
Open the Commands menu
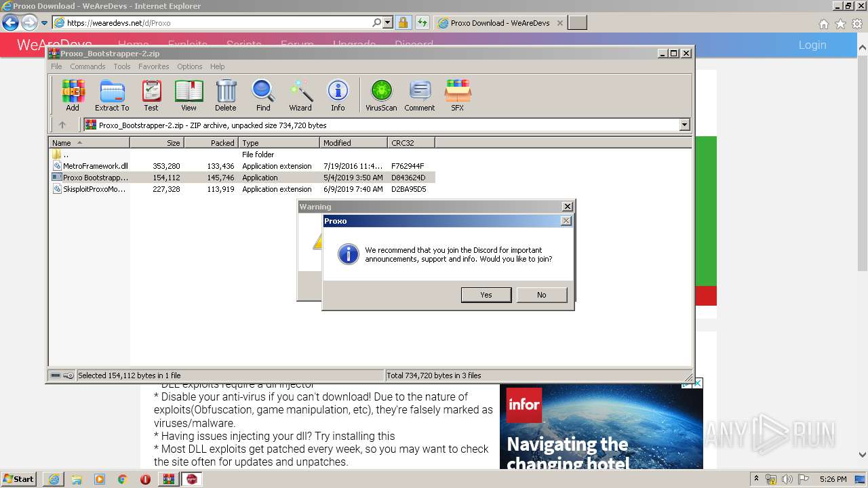(87, 66)
